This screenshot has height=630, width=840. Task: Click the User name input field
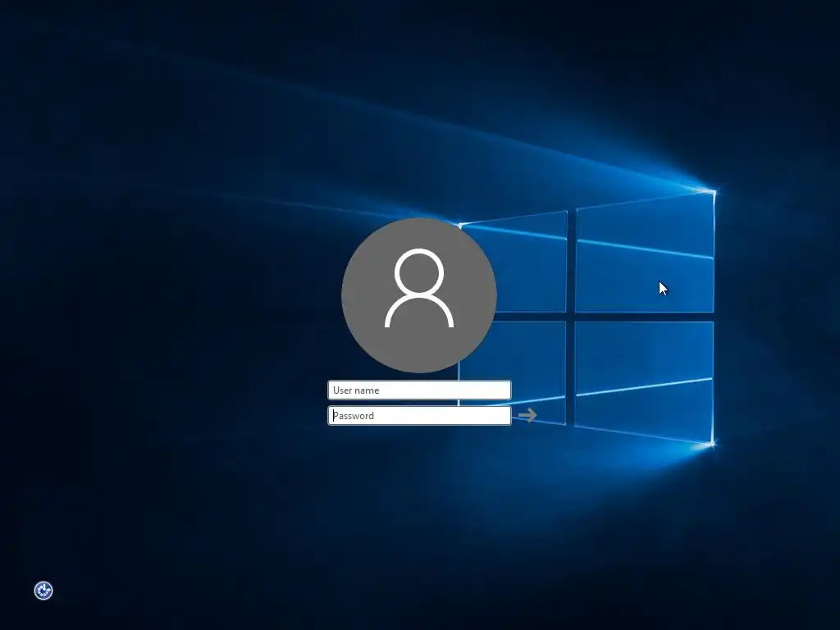pyautogui.click(x=419, y=390)
